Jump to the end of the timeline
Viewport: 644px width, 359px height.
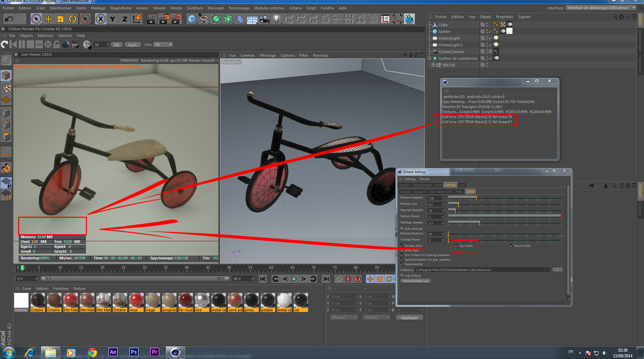coord(326,279)
